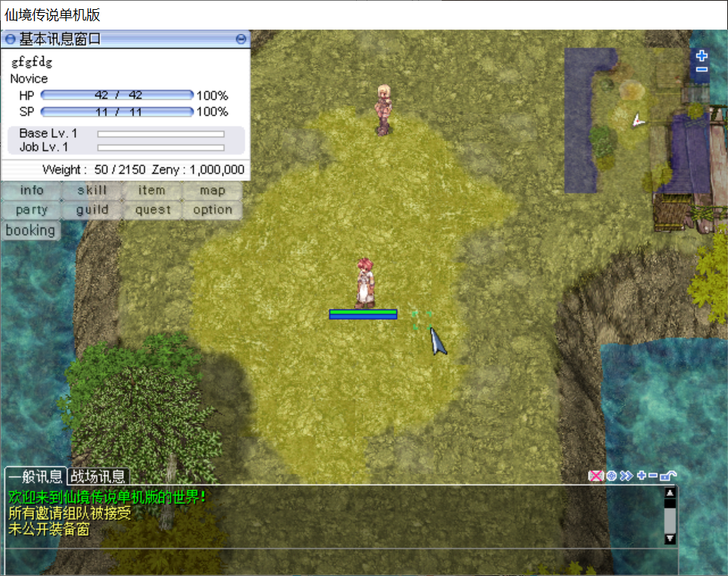This screenshot has height=576, width=728.
Task: Open the party window
Action: (x=32, y=210)
